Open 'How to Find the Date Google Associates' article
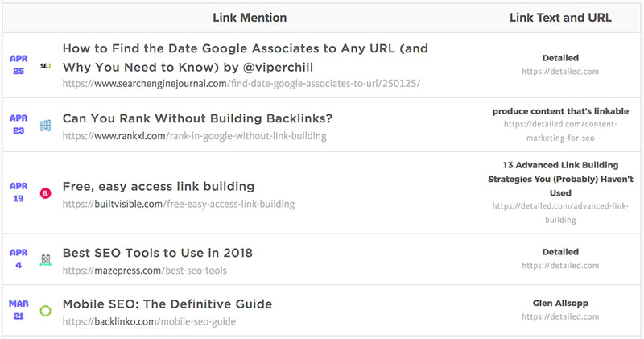Viewport: 644px width, 339px height. [246, 57]
